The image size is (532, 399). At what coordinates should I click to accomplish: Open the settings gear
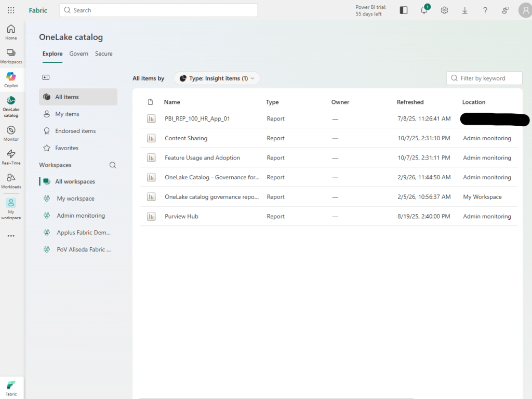pyautogui.click(x=444, y=10)
